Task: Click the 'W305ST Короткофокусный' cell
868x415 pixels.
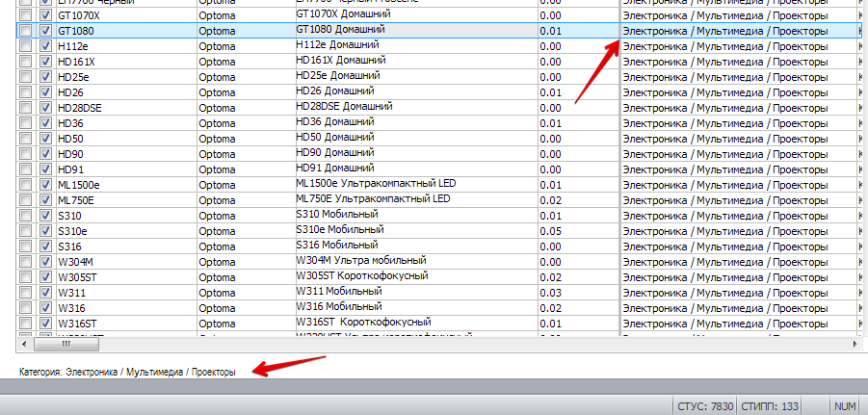Action: pyautogui.click(x=416, y=277)
